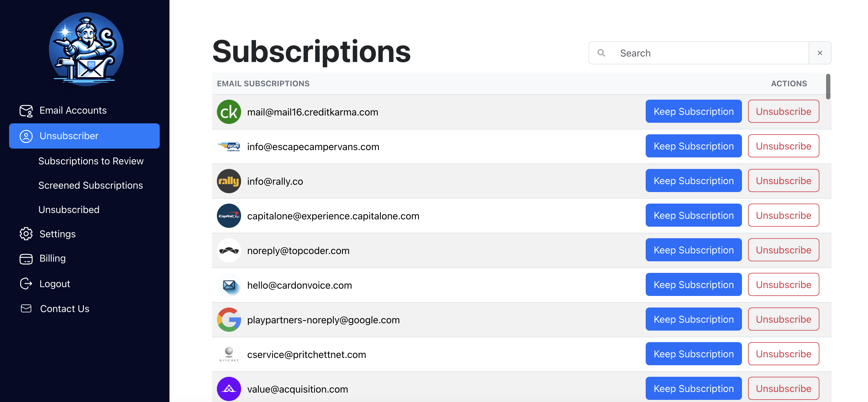The height and width of the screenshot is (402, 868).
Task: Clear search with the X button
Action: pyautogui.click(x=820, y=53)
